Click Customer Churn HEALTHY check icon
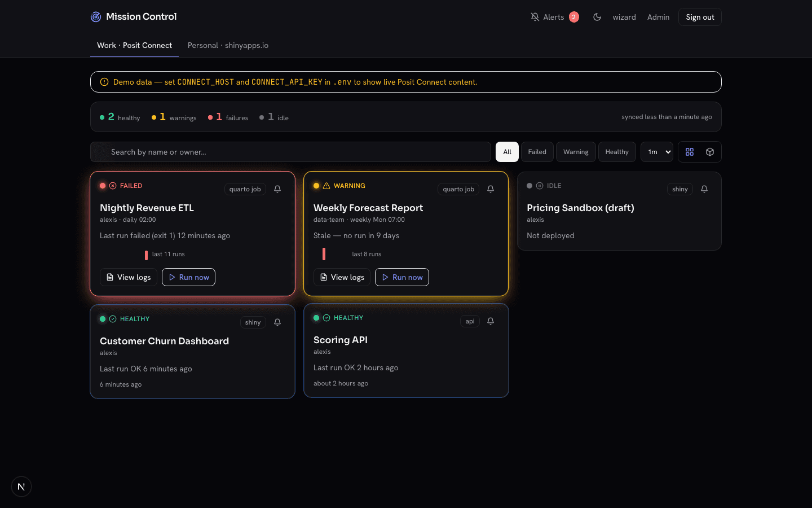The height and width of the screenshot is (508, 812). click(x=113, y=319)
